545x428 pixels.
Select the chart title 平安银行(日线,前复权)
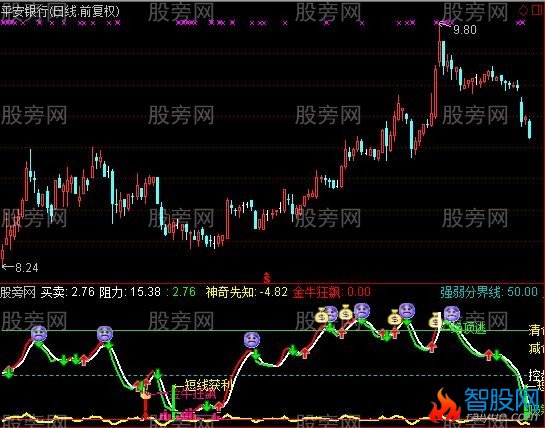(60, 11)
